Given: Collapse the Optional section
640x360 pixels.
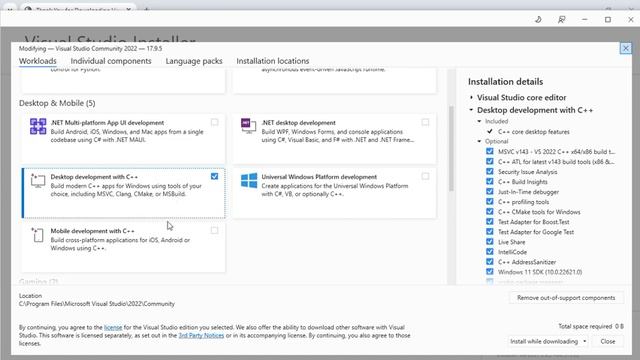Looking at the screenshot, I should [x=480, y=141].
